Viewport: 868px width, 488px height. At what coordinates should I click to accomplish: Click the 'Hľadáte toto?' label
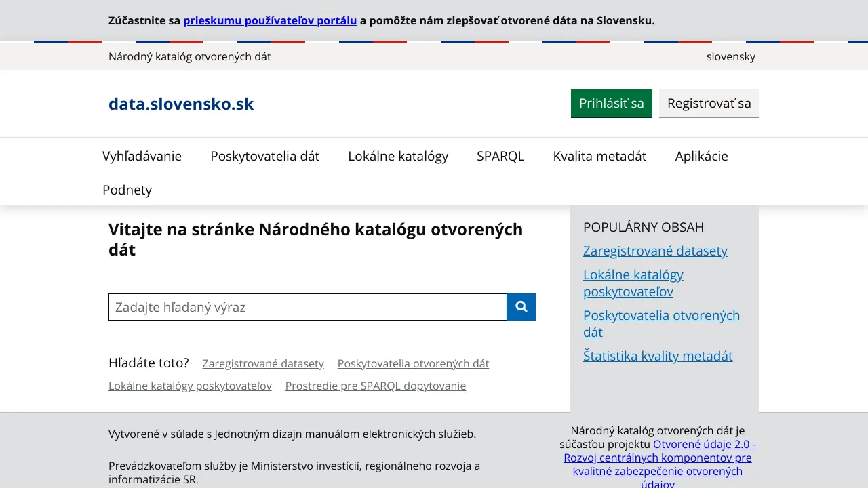point(149,363)
